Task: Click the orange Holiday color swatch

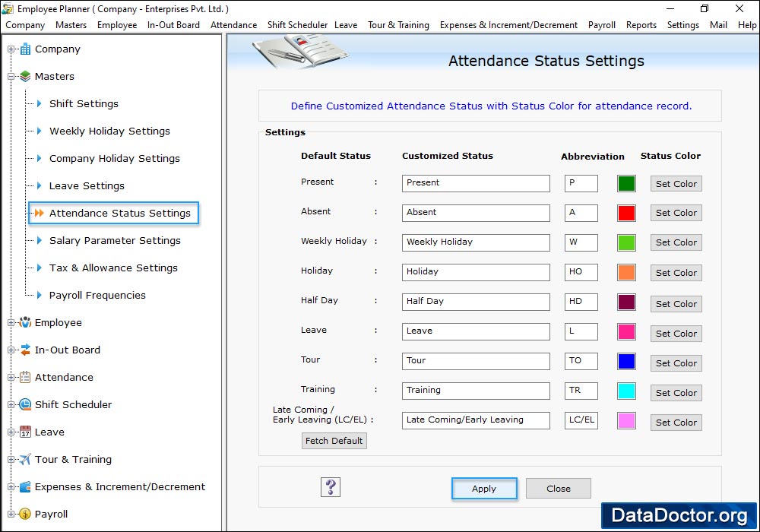Action: pos(626,272)
